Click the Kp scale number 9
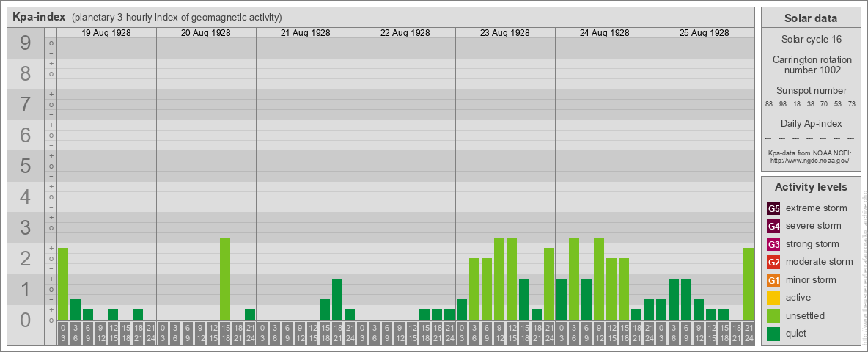This screenshot has width=868, height=352. tap(26, 43)
